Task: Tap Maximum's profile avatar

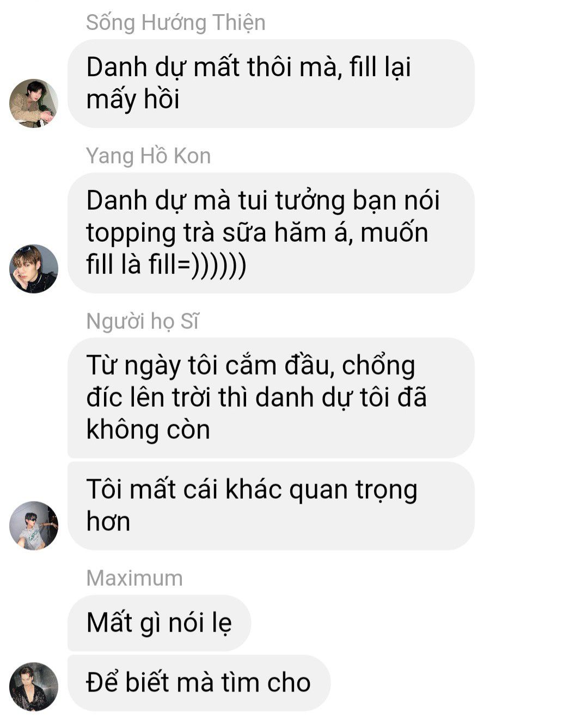Action: [x=34, y=686]
